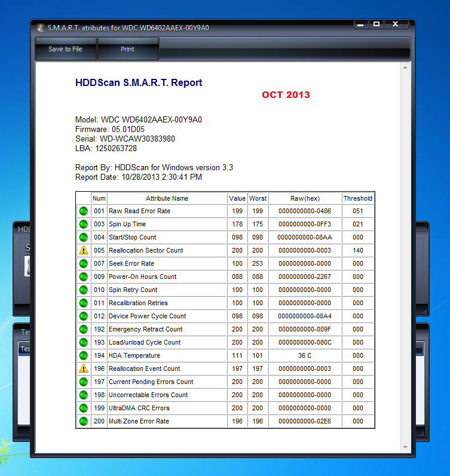
Task: Click threshold 140 in Reallocation Sector Count row
Action: pos(358,250)
